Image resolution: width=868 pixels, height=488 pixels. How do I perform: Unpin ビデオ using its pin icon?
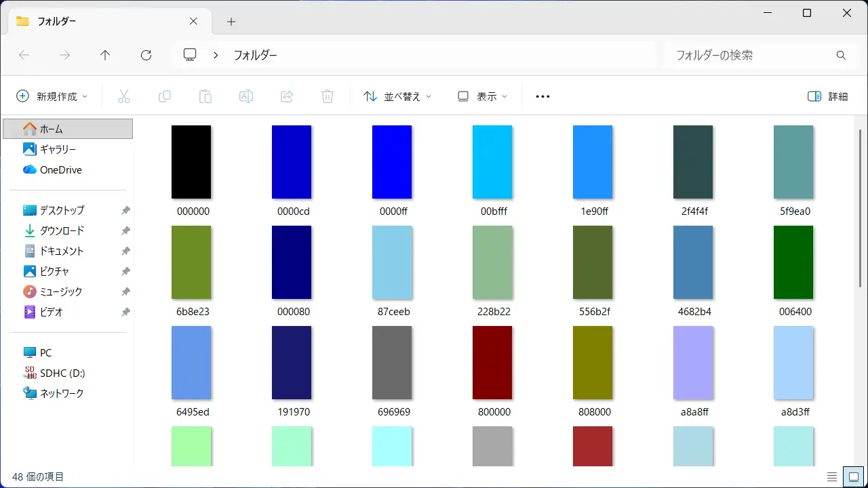click(125, 312)
